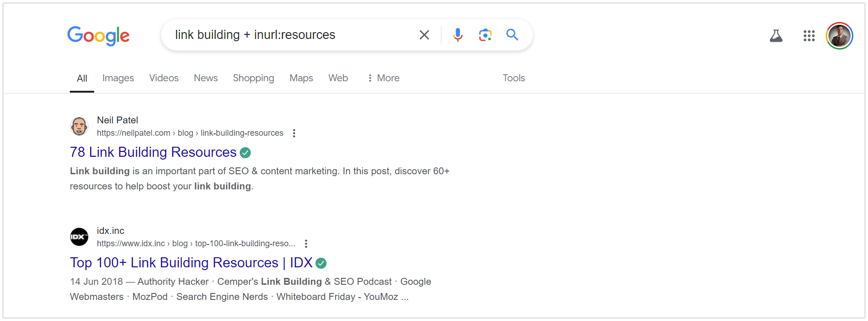Click the Neil Patel site favicon
The height and width of the screenshot is (321, 868).
click(79, 126)
